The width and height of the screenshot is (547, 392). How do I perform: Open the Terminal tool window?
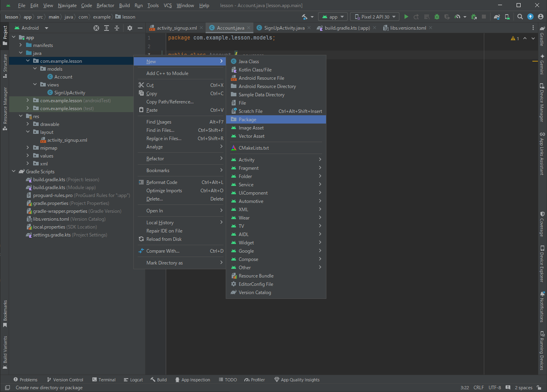click(104, 380)
